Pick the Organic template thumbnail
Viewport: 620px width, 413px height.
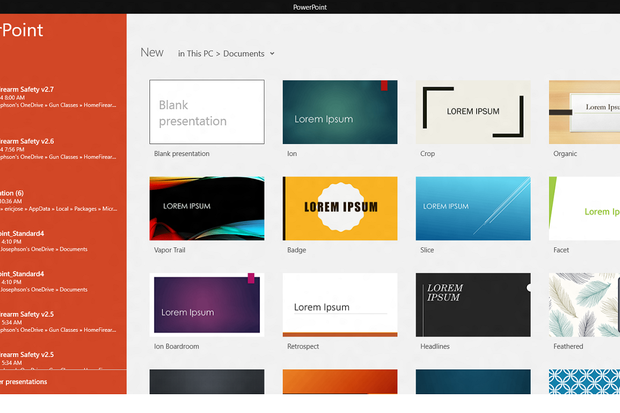(x=584, y=112)
